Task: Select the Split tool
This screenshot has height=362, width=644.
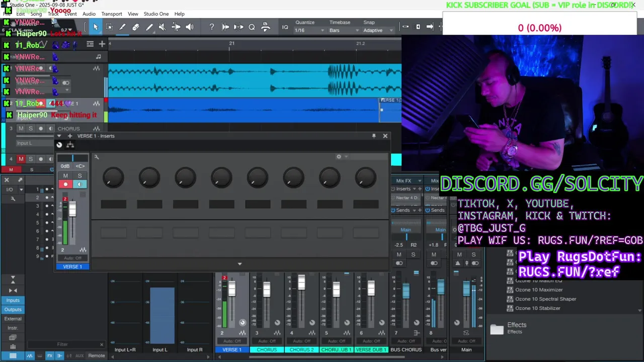Action: pyautogui.click(x=122, y=27)
